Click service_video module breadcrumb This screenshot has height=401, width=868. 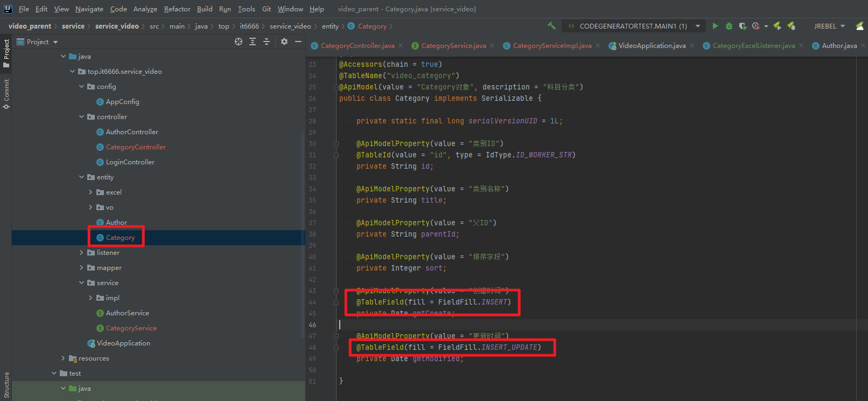click(117, 26)
